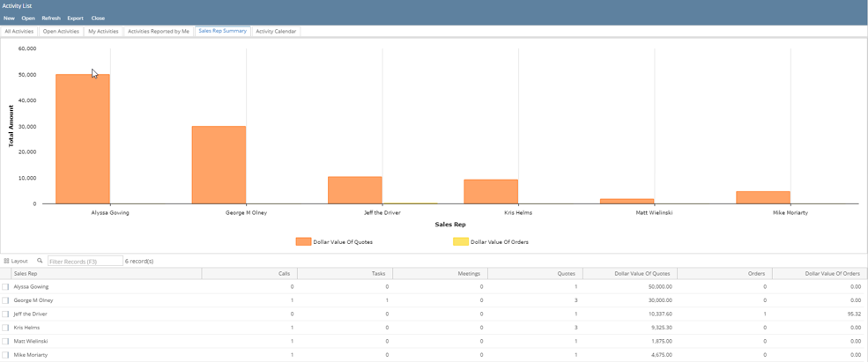Click the Layout grid icon

pos(6,261)
